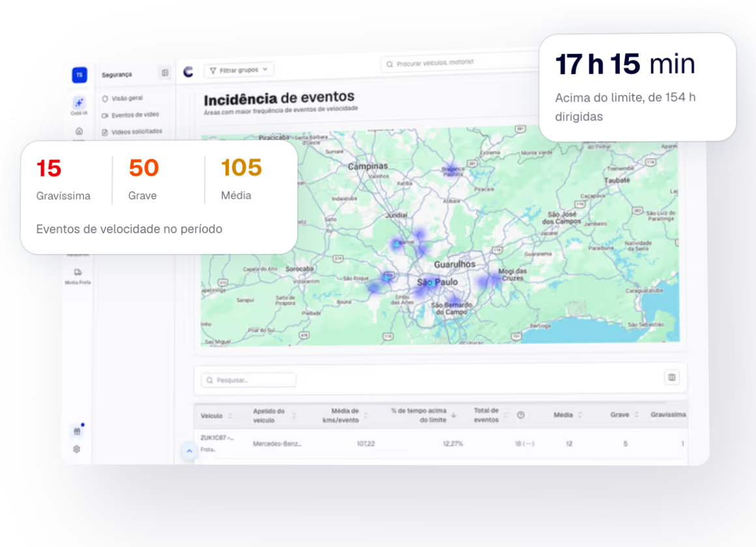Click the Campinas label on map
The width and height of the screenshot is (756, 547).
pos(368,166)
